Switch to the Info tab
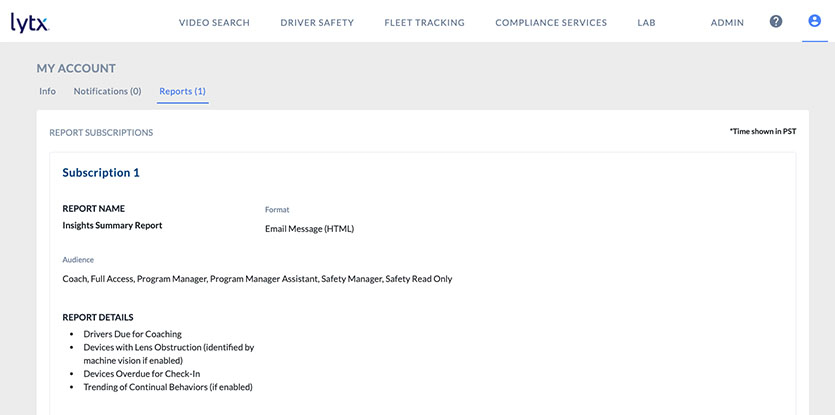 click(x=47, y=91)
